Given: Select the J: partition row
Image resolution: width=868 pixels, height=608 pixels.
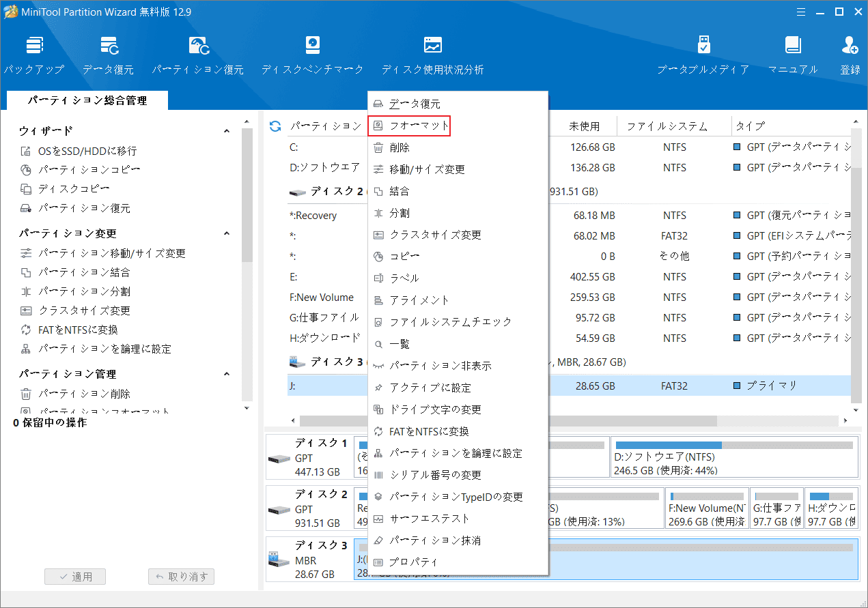Looking at the screenshot, I should tap(570, 386).
